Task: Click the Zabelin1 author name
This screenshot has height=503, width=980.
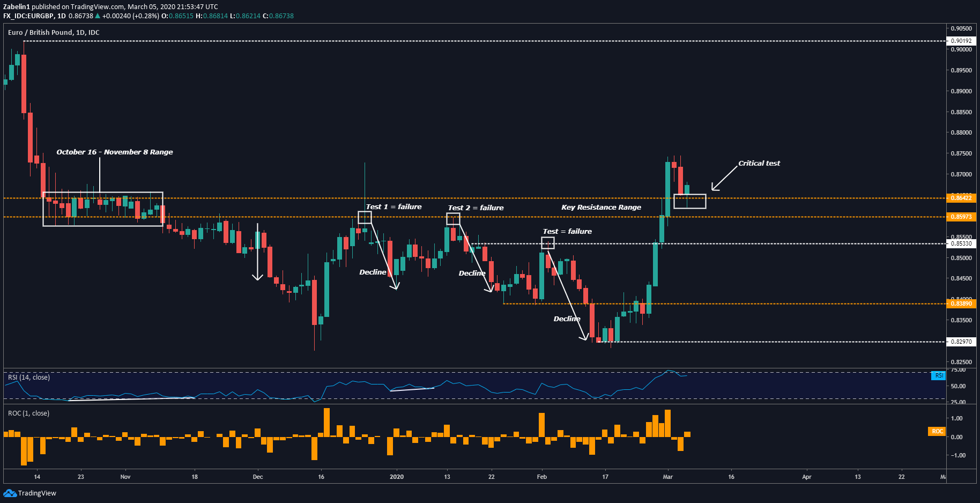Action: click(x=16, y=7)
